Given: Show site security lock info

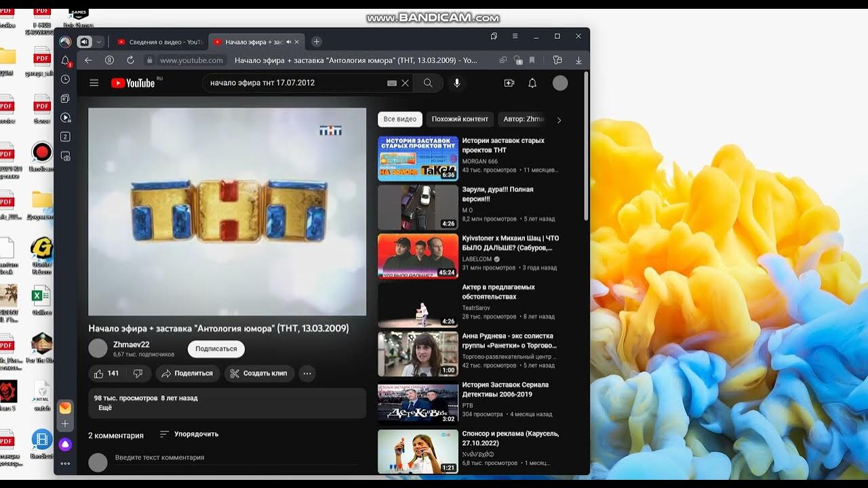Looking at the screenshot, I should [x=149, y=60].
